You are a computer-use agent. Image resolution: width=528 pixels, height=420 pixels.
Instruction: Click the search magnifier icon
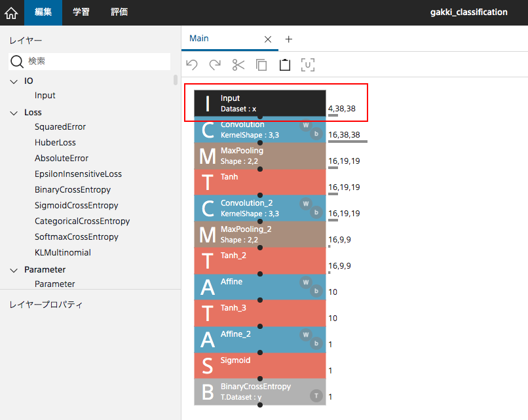coord(16,62)
